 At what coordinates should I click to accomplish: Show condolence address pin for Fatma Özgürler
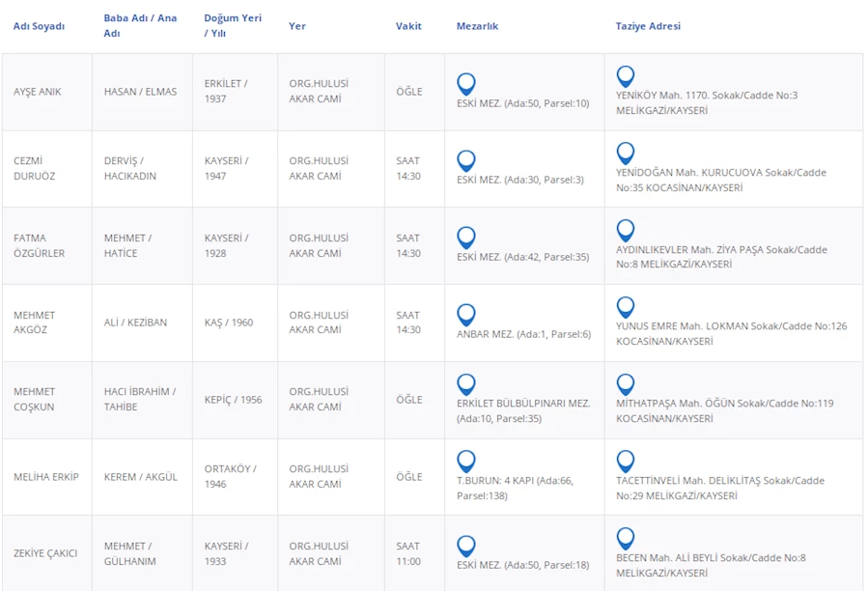626,230
